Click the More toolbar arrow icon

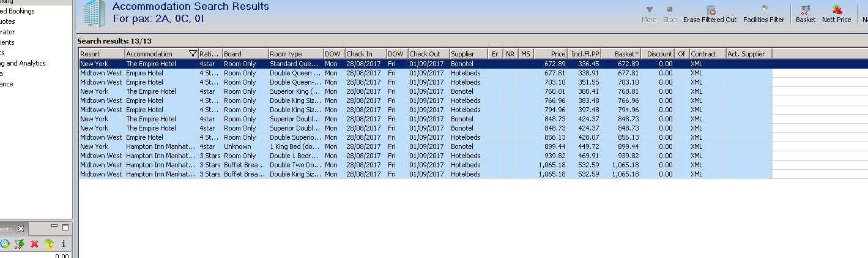649,9
